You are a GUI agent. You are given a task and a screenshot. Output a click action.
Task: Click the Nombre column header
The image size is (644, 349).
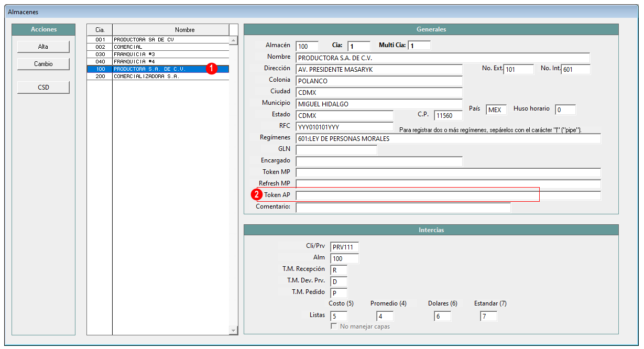[170, 30]
